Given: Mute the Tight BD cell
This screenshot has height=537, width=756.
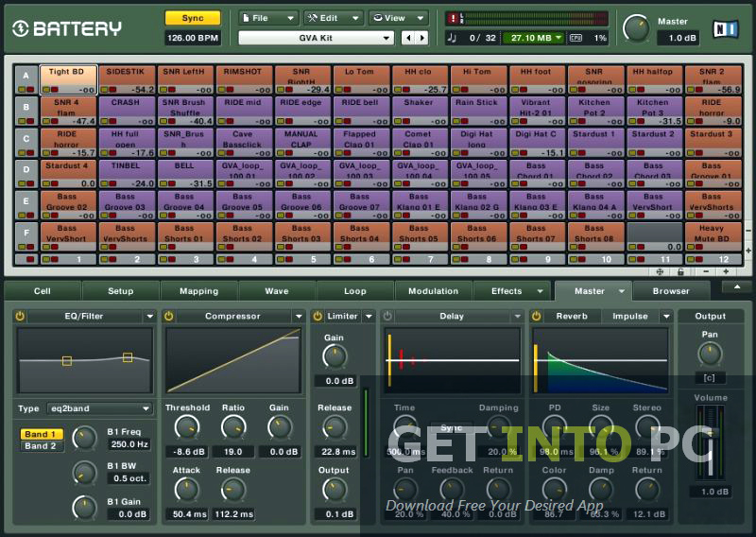Looking at the screenshot, I should (x=46, y=90).
